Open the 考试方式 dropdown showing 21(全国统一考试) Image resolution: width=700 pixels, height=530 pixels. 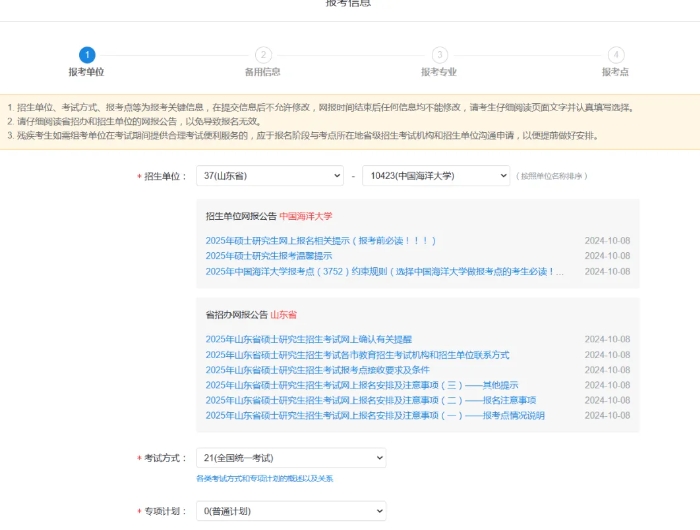coord(290,457)
